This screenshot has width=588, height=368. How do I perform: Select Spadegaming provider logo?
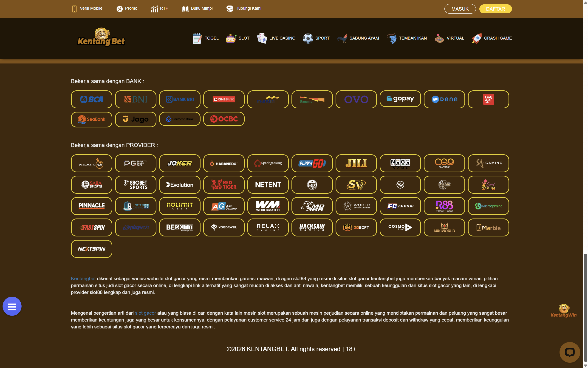tap(268, 163)
